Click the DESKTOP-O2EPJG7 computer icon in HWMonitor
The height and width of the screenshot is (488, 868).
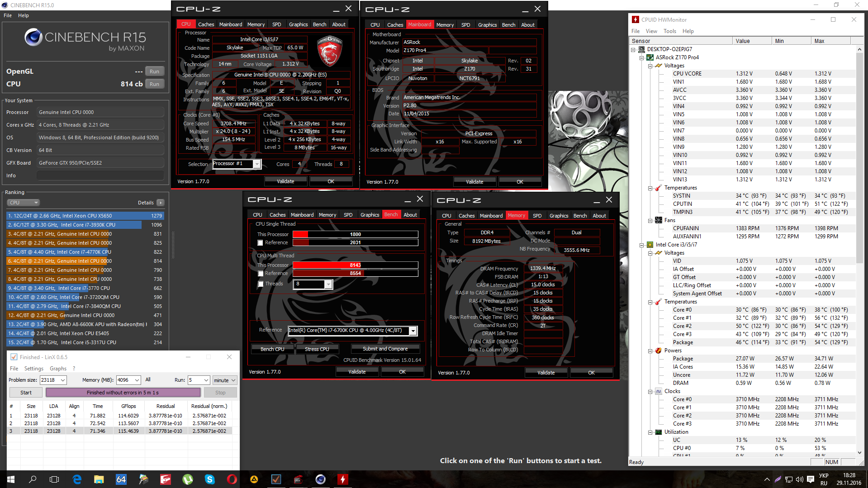[641, 49]
